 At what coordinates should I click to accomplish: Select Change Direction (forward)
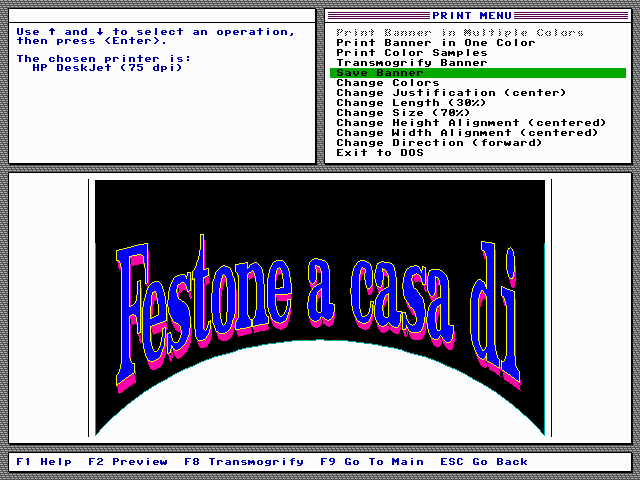[439, 143]
